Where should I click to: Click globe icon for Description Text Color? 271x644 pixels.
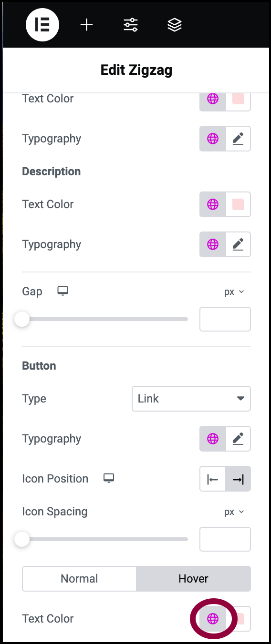213,204
